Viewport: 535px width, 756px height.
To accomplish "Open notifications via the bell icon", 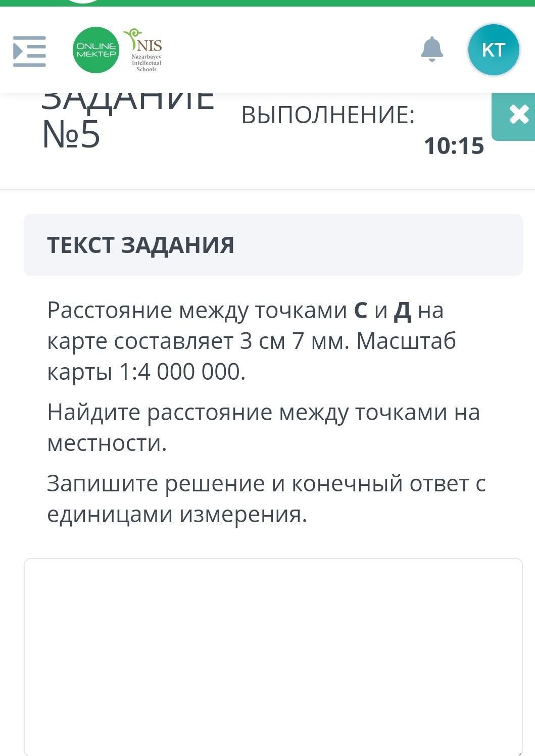I will tap(432, 49).
